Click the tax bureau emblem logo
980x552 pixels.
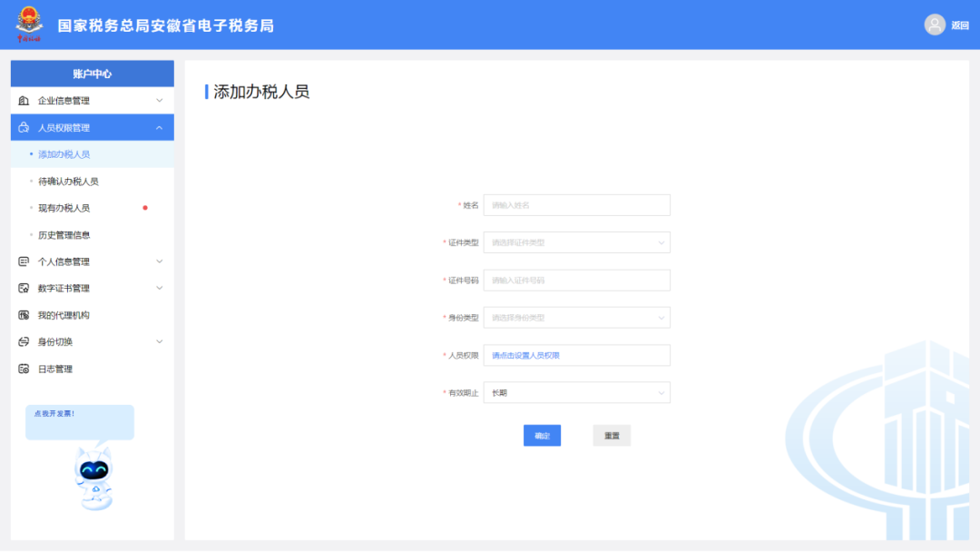[x=29, y=24]
